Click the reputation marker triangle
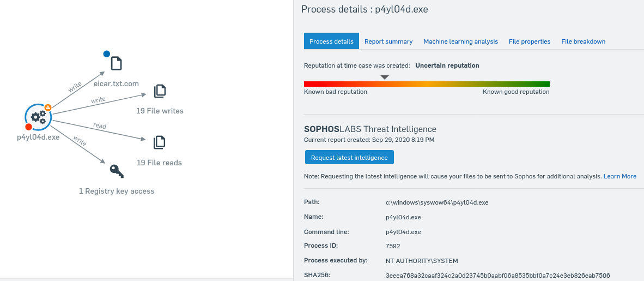Image resolution: width=644 pixels, height=281 pixels. [385, 77]
